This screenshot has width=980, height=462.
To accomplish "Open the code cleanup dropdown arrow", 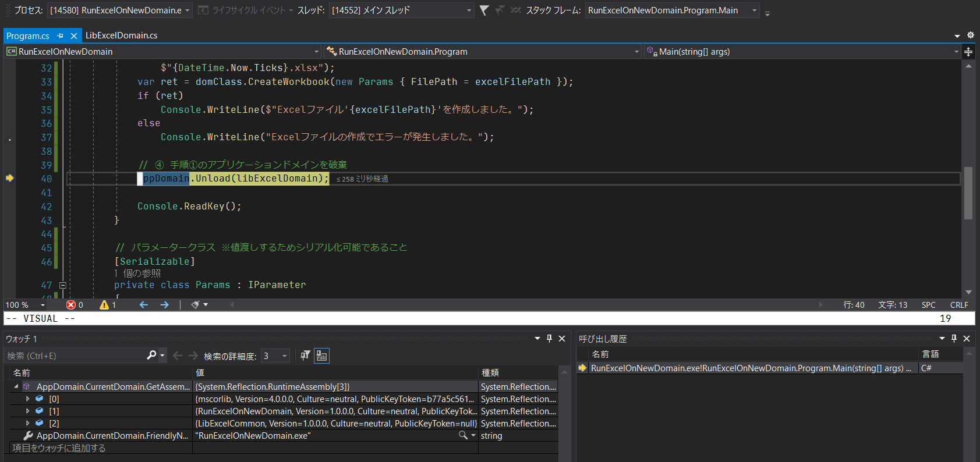I will (x=206, y=305).
